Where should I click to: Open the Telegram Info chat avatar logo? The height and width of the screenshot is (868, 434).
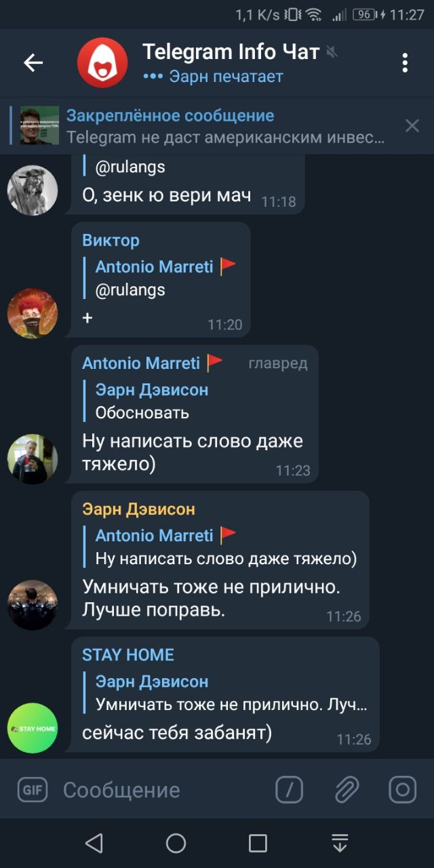[x=102, y=62]
